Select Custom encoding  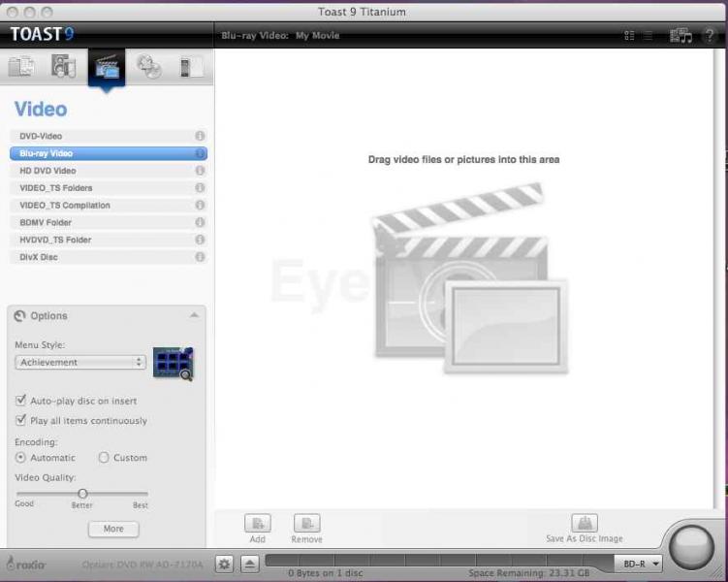coord(104,458)
